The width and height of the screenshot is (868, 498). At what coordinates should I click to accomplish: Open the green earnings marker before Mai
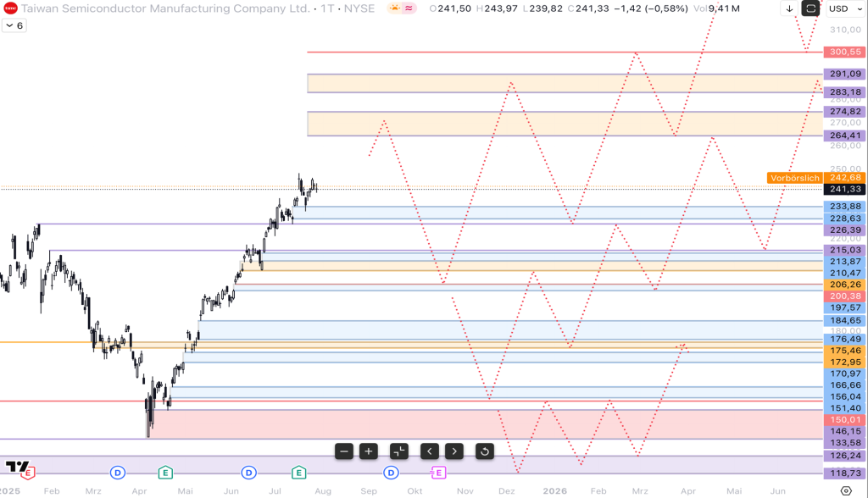click(x=165, y=473)
